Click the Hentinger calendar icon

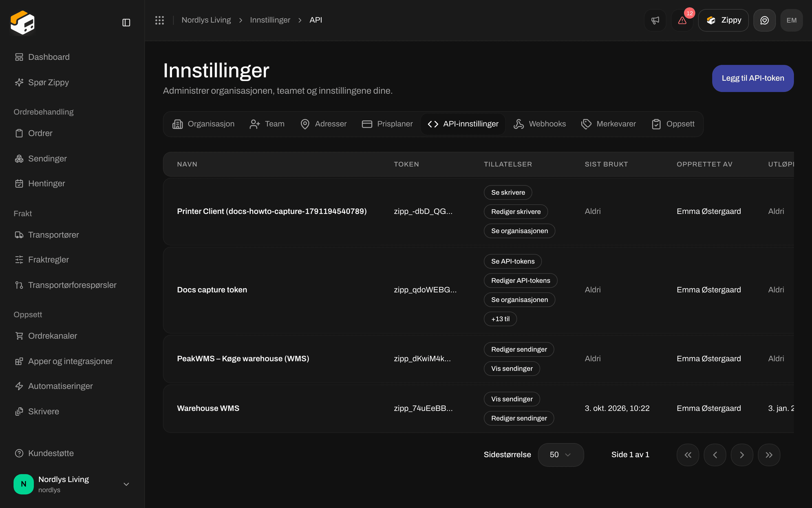pos(19,183)
